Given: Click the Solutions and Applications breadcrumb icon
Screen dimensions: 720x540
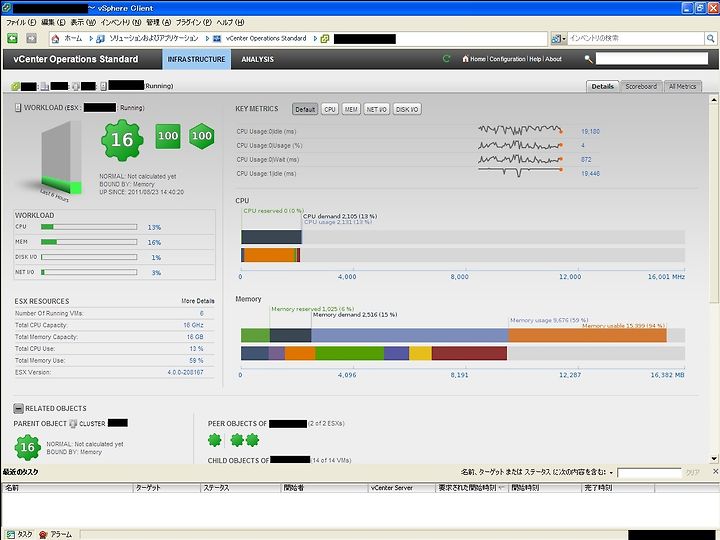Looking at the screenshot, I should (x=101, y=39).
